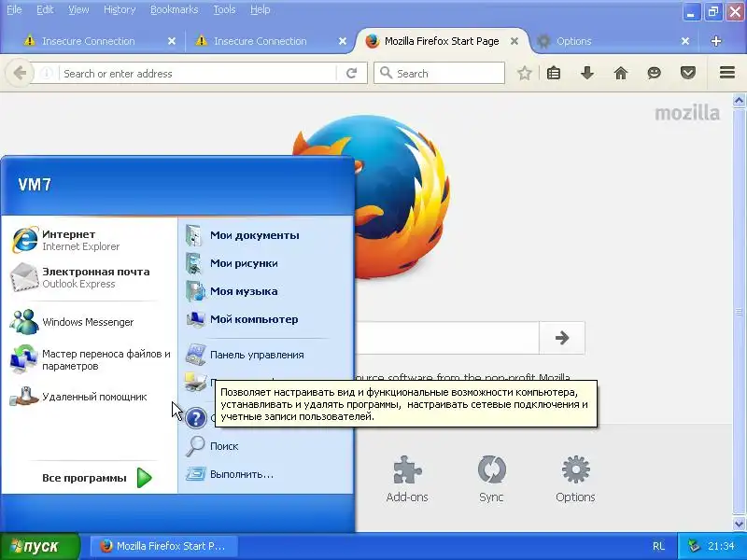
Task: Open the Downloads arrow icon
Action: click(x=587, y=74)
